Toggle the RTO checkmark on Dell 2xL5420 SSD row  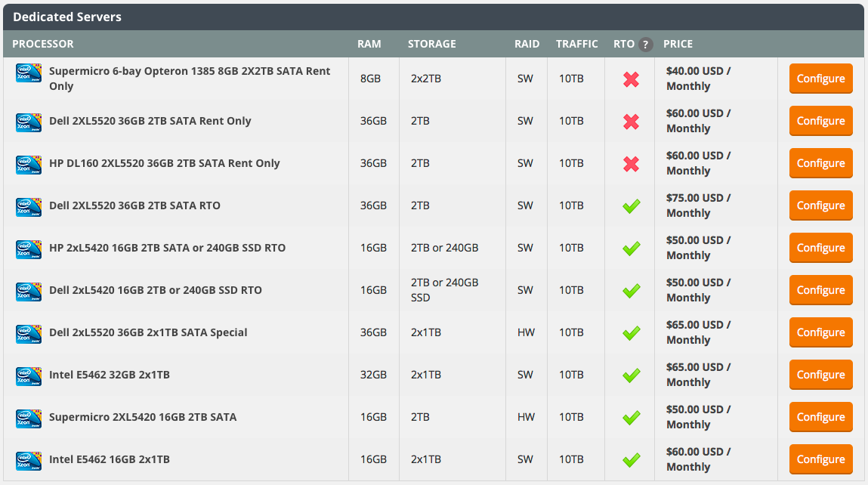(631, 290)
